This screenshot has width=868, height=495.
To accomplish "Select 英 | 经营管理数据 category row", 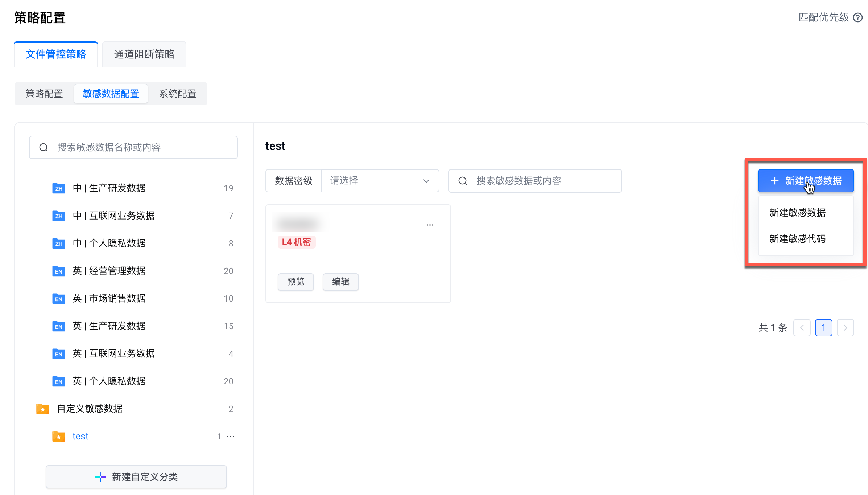I will tap(133, 271).
